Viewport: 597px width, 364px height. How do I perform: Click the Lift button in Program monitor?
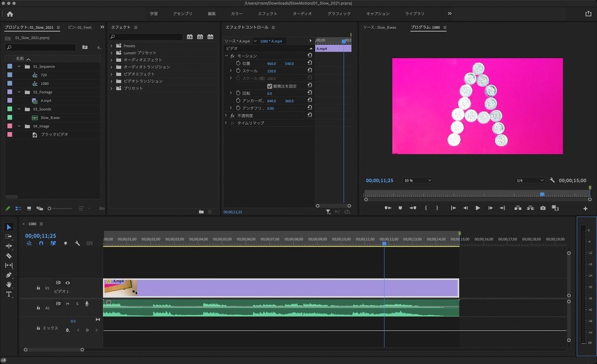click(x=518, y=208)
